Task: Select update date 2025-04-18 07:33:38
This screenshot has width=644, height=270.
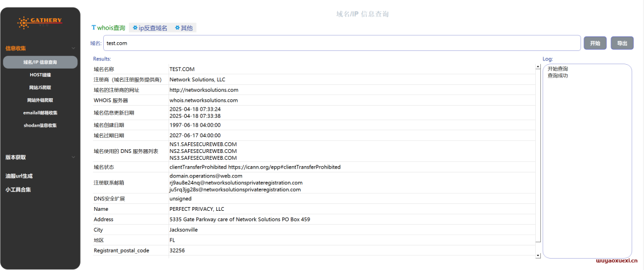Action: coord(195,115)
